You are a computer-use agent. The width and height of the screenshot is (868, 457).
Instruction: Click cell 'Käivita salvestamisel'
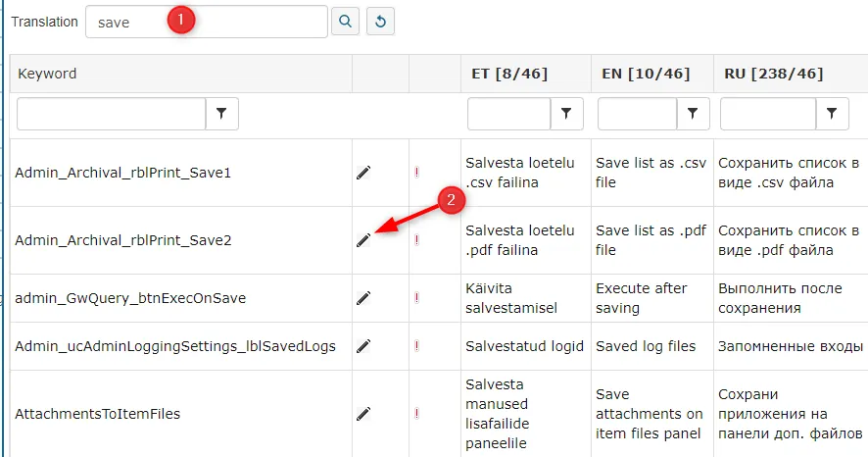pyautogui.click(x=526, y=298)
